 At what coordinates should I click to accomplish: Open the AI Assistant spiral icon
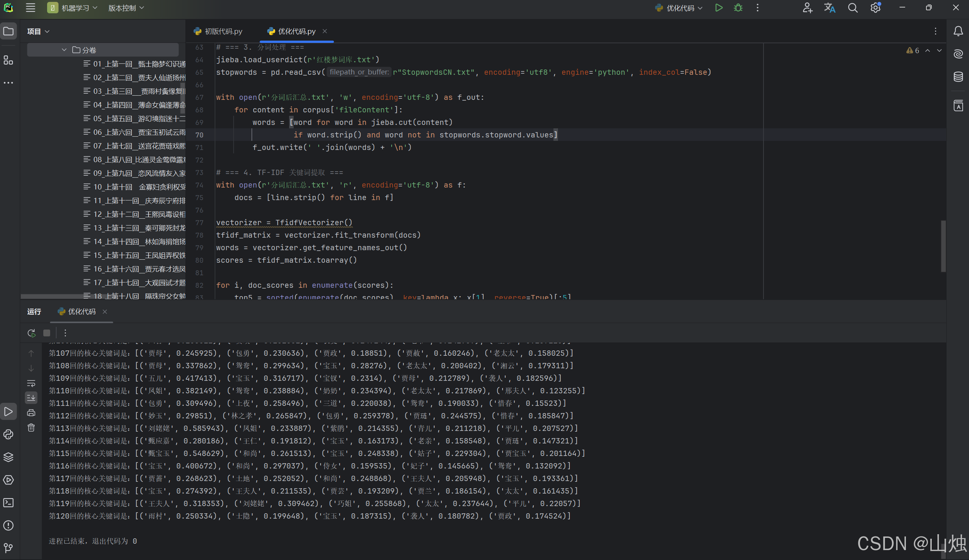click(958, 54)
